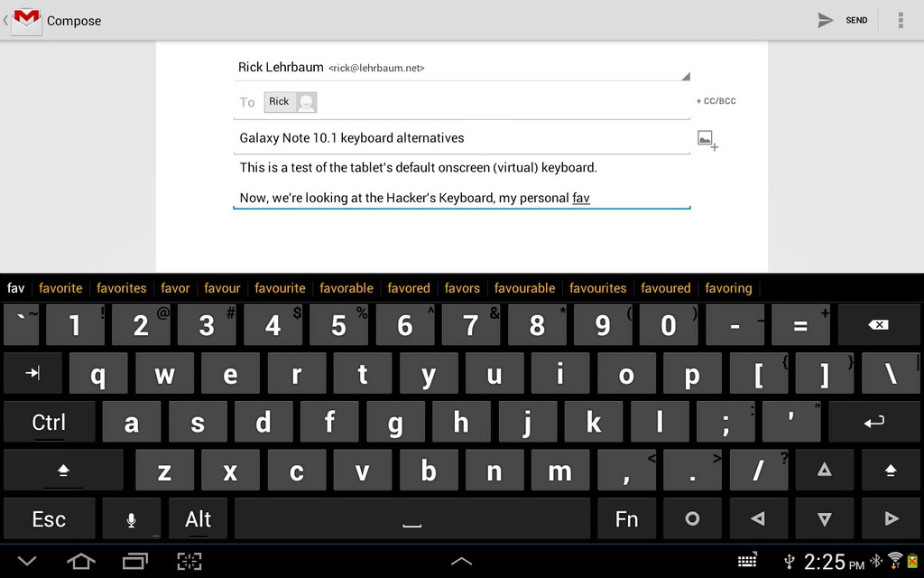924x578 pixels.
Task: Open keyboard input method selector icon
Action: (747, 560)
